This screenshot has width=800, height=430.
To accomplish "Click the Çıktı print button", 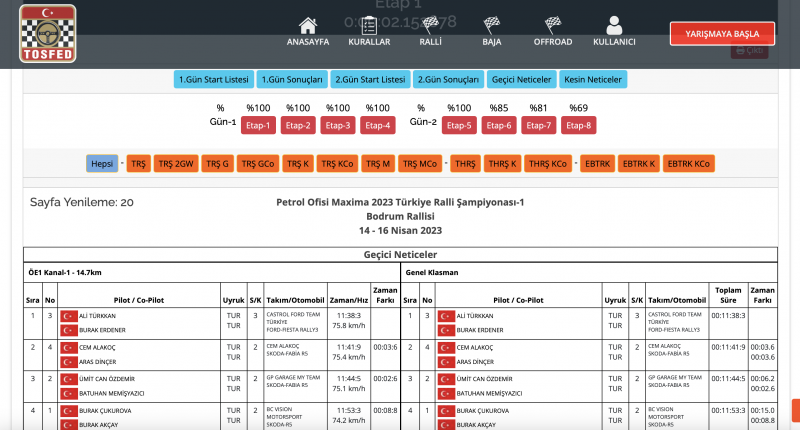I will 749,50.
